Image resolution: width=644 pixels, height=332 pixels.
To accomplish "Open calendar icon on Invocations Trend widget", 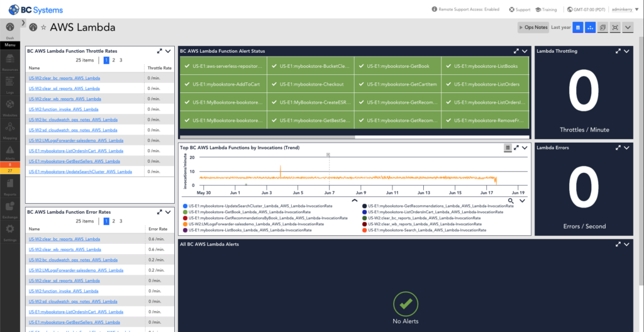I will 508,148.
